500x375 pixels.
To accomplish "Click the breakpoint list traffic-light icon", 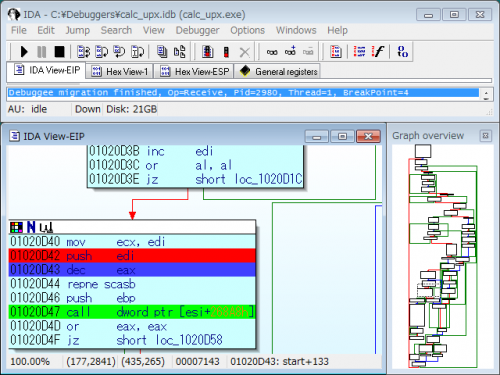I will click(208, 52).
